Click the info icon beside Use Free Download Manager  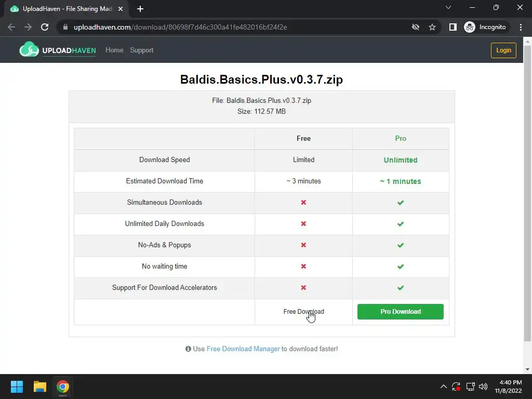coord(188,349)
